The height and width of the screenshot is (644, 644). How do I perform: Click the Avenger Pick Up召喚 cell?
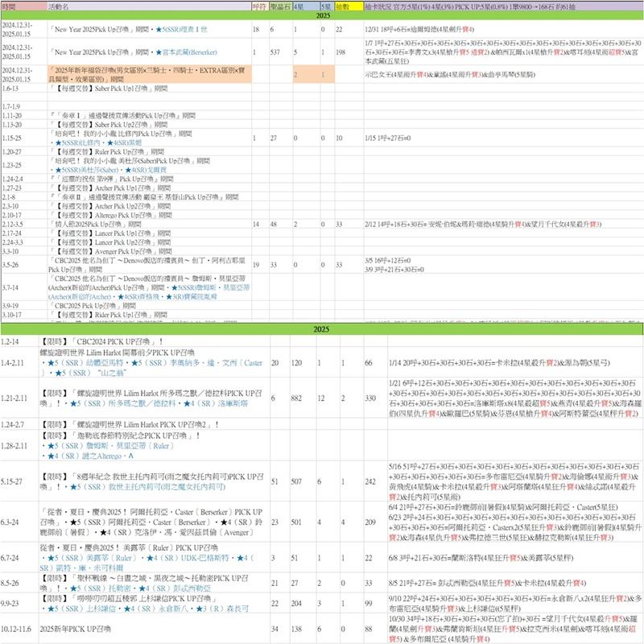click(150, 251)
